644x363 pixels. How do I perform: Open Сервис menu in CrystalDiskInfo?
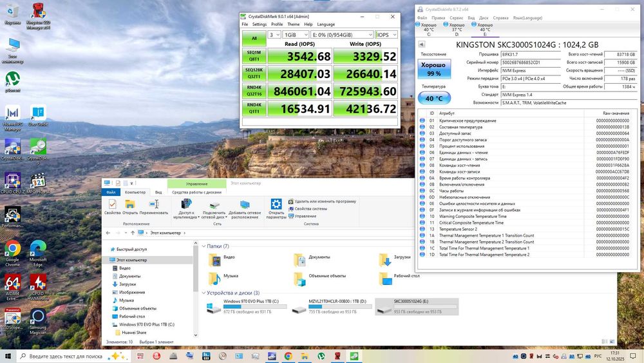[456, 17]
